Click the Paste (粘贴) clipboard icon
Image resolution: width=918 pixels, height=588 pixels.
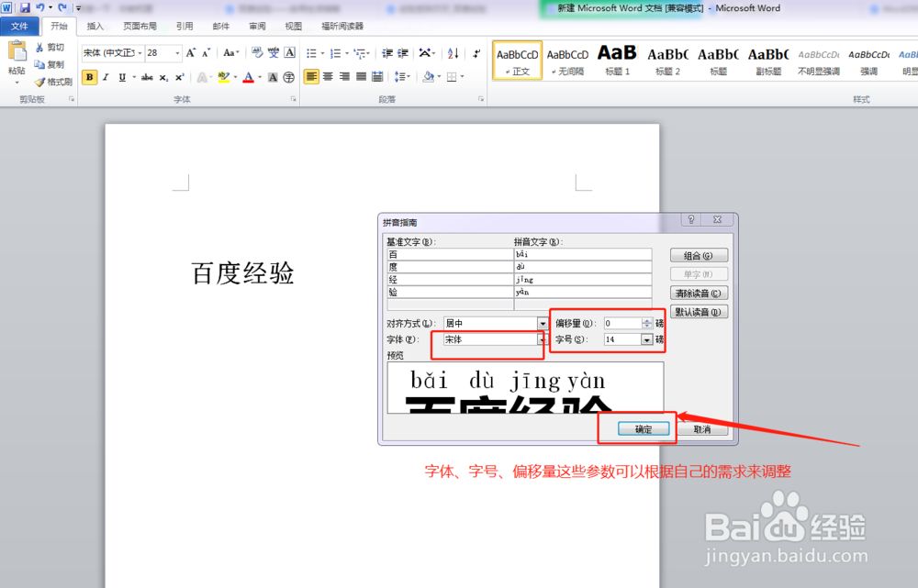point(17,51)
